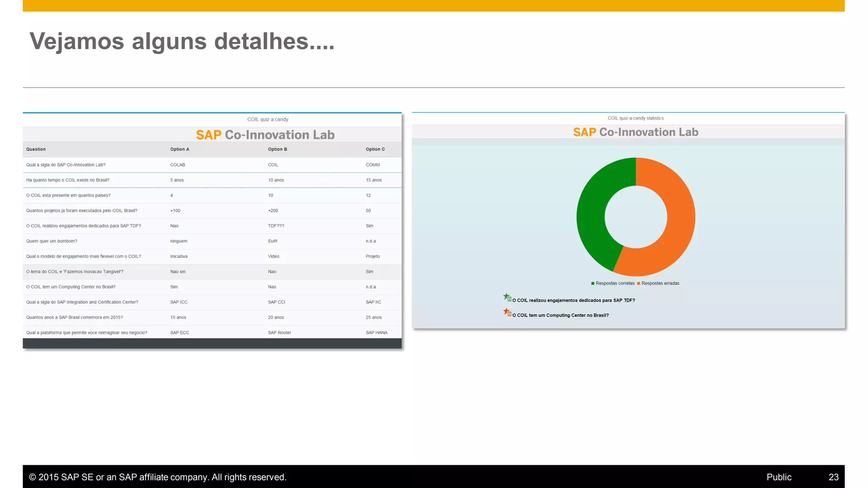Click green 'Respostas corretas' legend swatch
868x488 pixels.
click(593, 283)
